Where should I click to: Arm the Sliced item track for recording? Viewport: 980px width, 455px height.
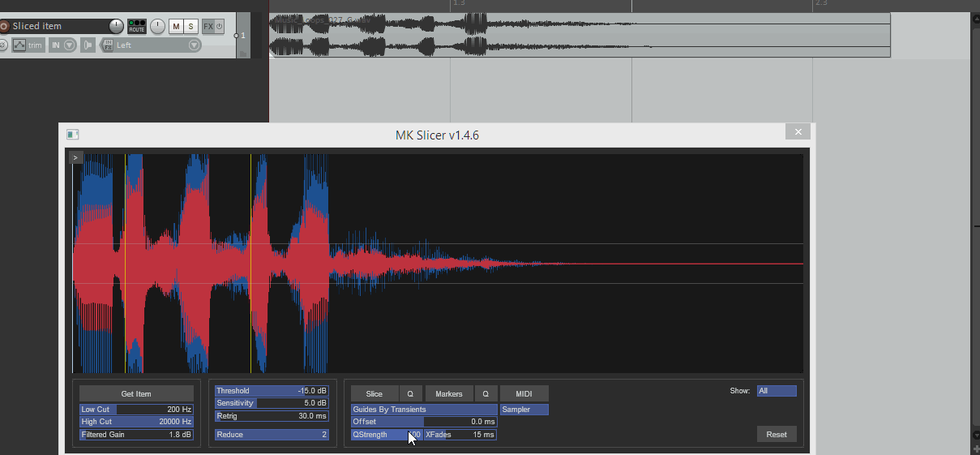point(3,26)
